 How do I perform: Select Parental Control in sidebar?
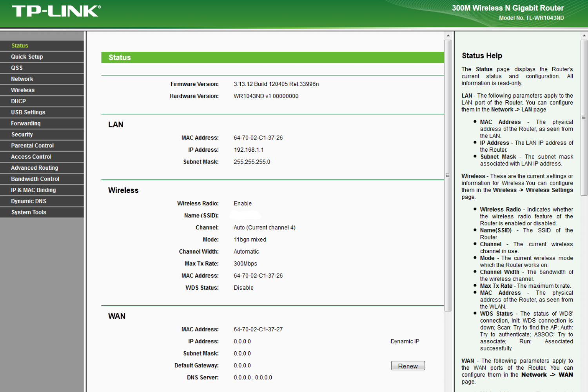pos(33,146)
